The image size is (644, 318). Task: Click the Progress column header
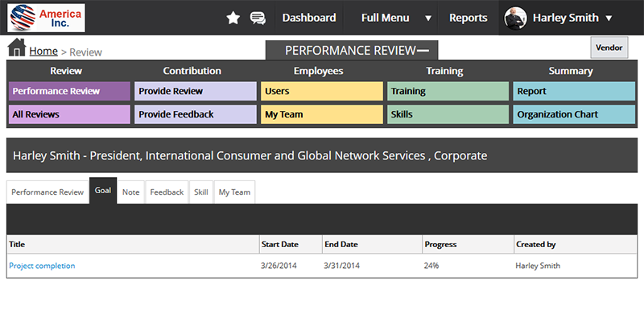pos(469,244)
